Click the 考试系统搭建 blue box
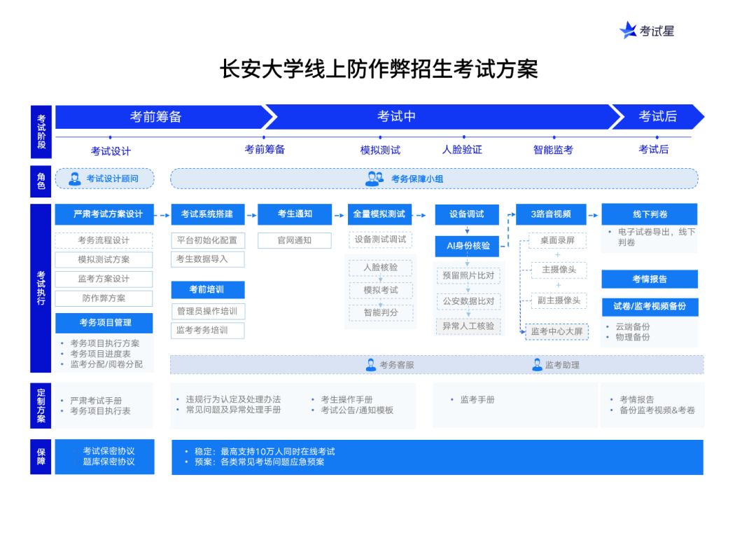Image resolution: width=756 pixels, height=533 pixels. [x=208, y=214]
